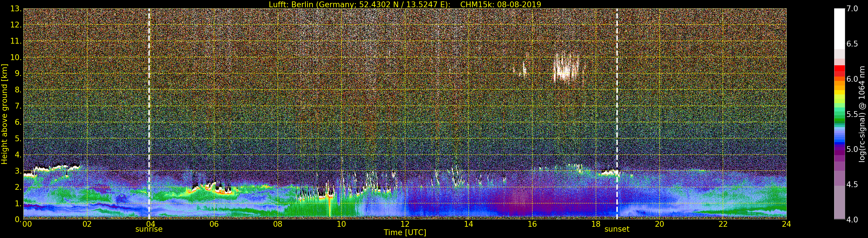Click the height axis tick "11."
The height and width of the screenshot is (238, 868).
(16, 41)
